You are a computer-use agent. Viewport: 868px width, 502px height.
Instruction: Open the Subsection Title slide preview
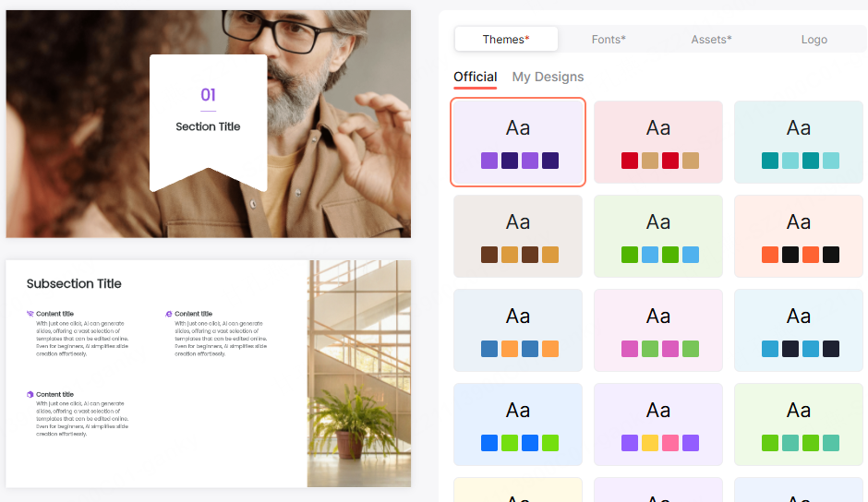coord(208,374)
